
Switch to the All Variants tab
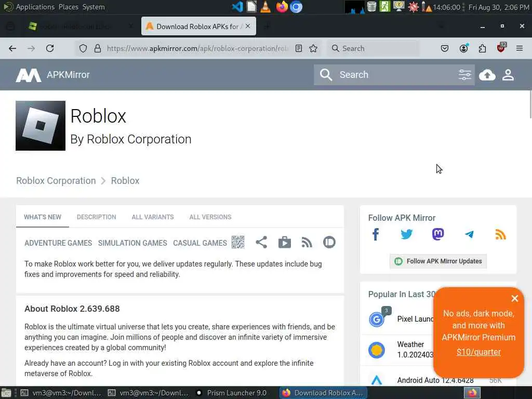(153, 217)
